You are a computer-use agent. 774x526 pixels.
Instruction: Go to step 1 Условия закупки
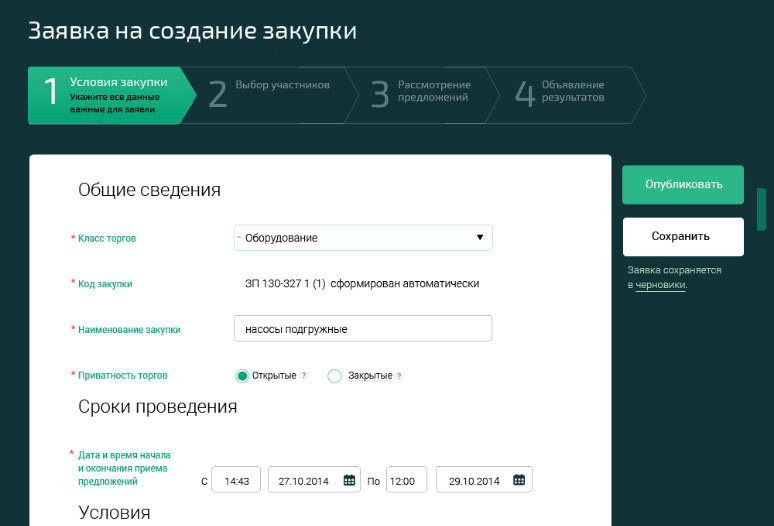point(105,95)
